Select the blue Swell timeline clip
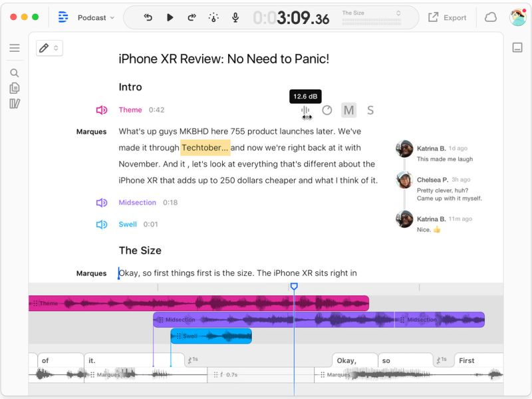 211,336
